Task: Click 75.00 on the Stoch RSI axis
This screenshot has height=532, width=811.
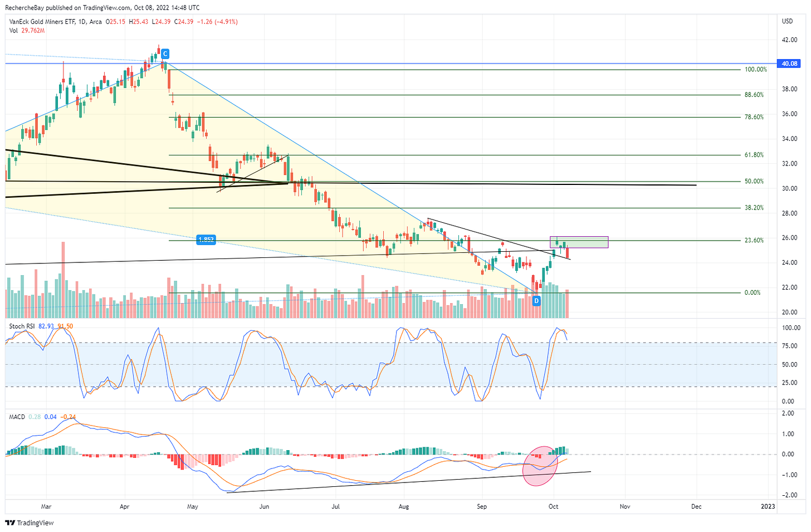Action: 791,346
